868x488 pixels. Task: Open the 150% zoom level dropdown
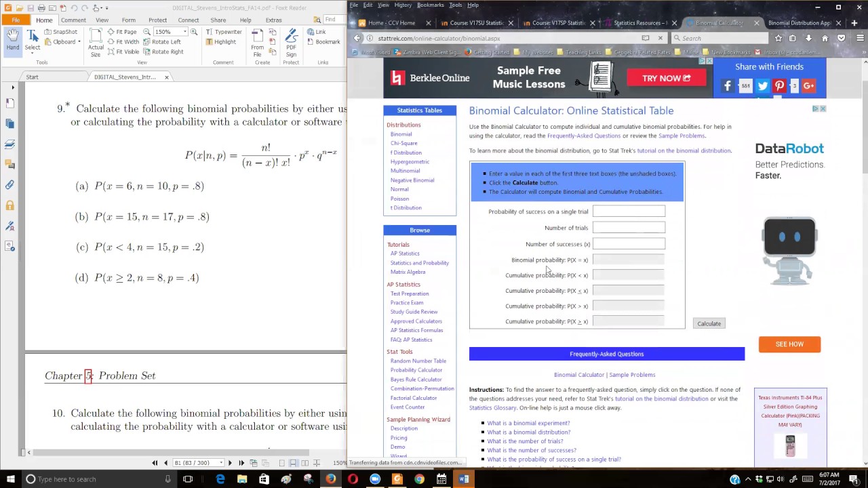coord(184,32)
